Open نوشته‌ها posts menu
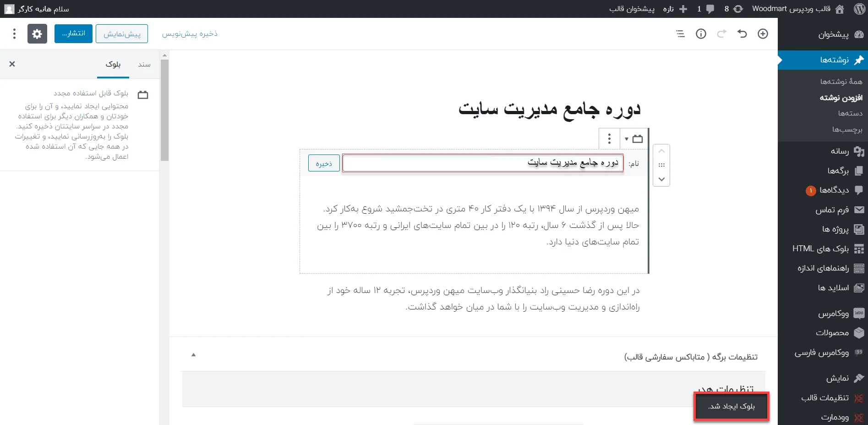Image resolution: width=868 pixels, height=425 pixels. coord(823,60)
